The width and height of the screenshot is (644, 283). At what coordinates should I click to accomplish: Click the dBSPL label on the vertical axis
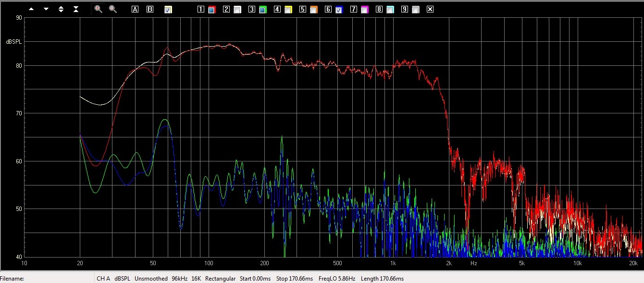click(x=13, y=42)
